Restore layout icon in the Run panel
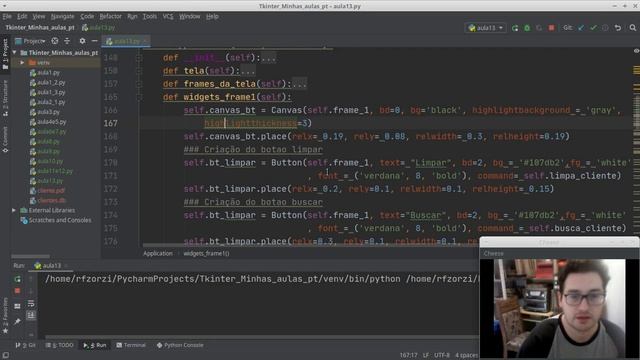640x360 pixels. click(18, 306)
